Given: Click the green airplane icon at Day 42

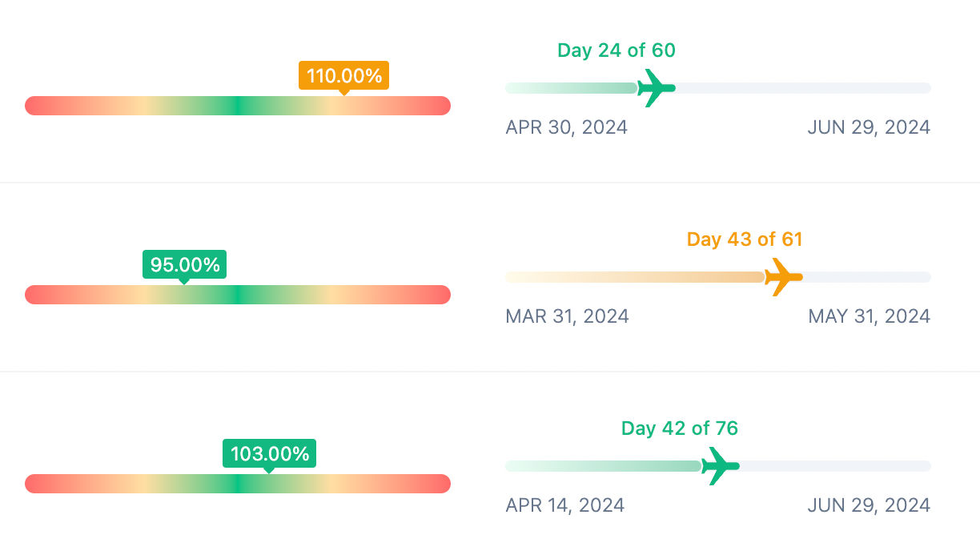Looking at the screenshot, I should coord(721,466).
